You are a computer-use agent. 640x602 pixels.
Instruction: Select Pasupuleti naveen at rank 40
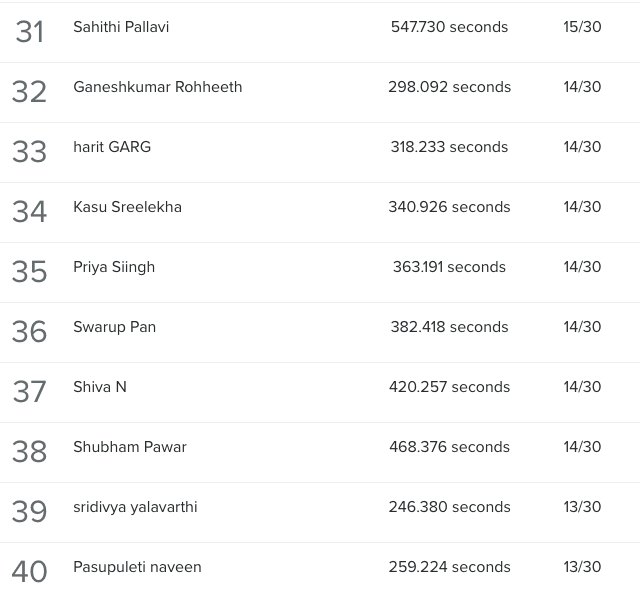[137, 567]
